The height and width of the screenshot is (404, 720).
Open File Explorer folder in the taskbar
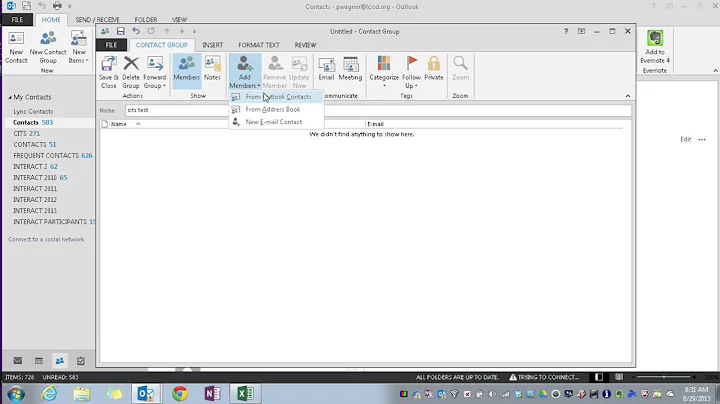82,394
